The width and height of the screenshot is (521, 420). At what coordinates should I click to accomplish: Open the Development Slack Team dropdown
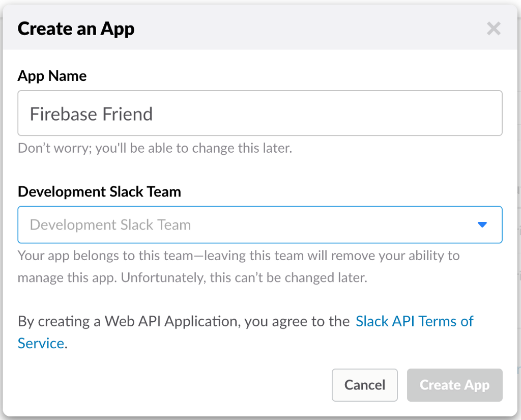(259, 225)
